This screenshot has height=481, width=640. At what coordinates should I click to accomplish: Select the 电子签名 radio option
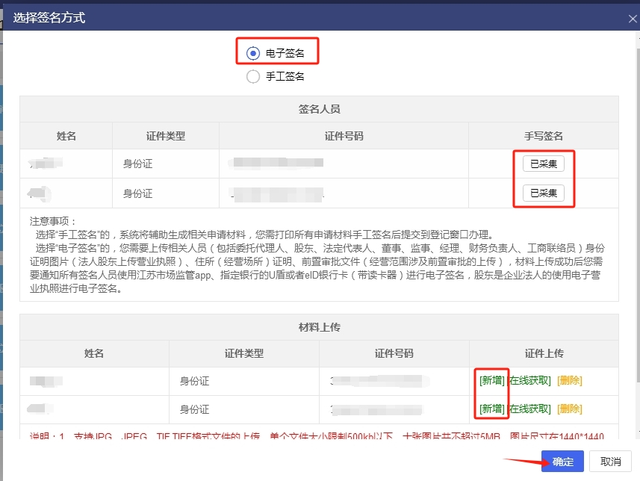253,53
